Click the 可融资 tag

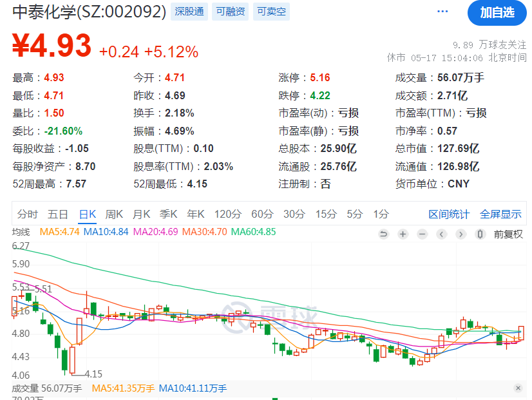coord(230,12)
